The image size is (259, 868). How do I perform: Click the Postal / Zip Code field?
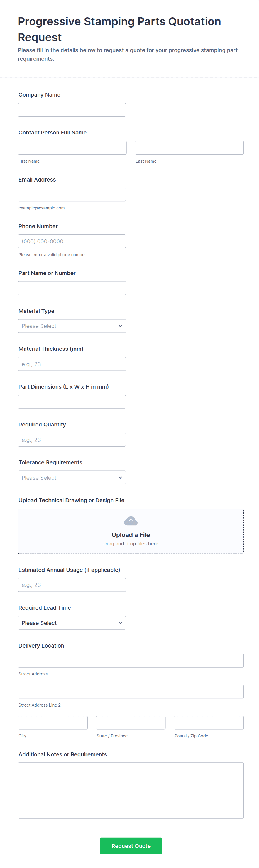click(208, 722)
